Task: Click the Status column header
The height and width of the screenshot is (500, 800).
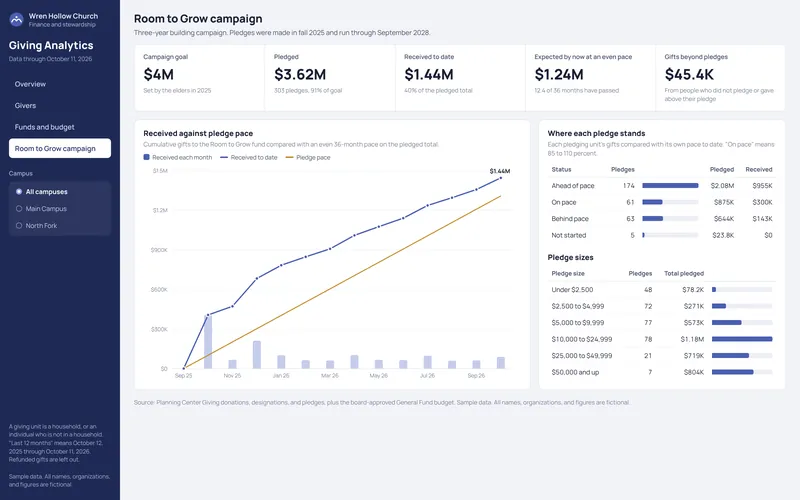Action: [561, 169]
